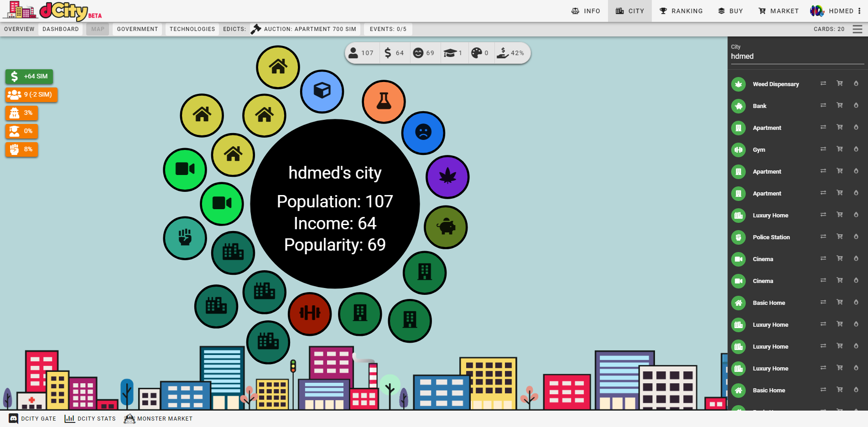Open Auction: Apartment 700 SIM
This screenshot has width=868, height=427.
point(304,29)
